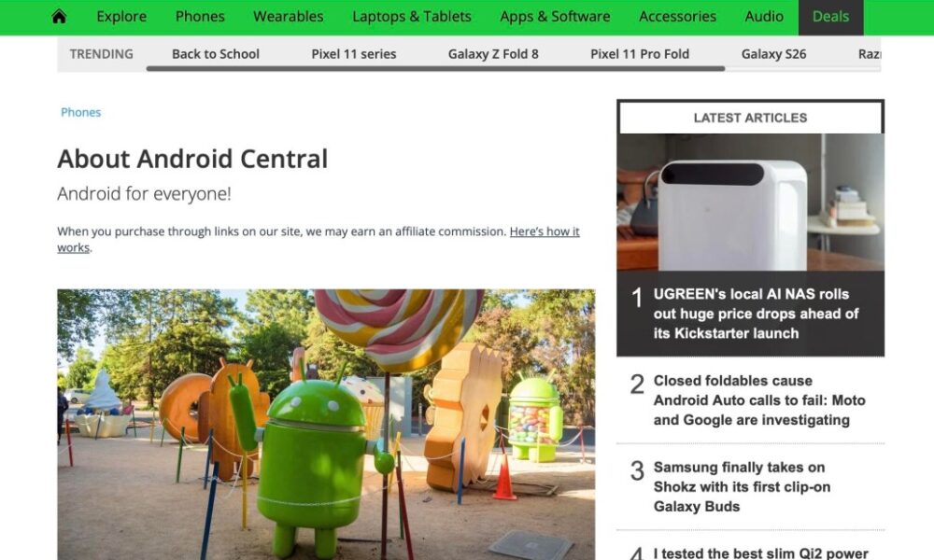Open the closed foldables Android Auto article
The width and height of the screenshot is (934, 560).
[759, 399]
